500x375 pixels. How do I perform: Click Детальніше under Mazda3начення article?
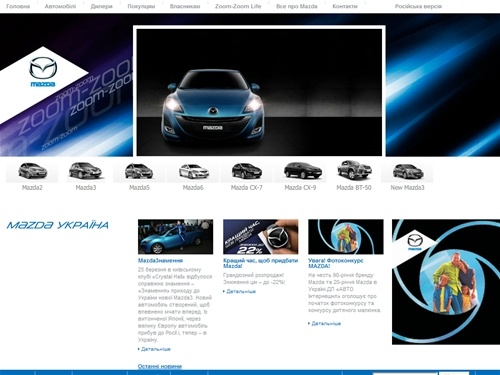pyautogui.click(x=156, y=349)
